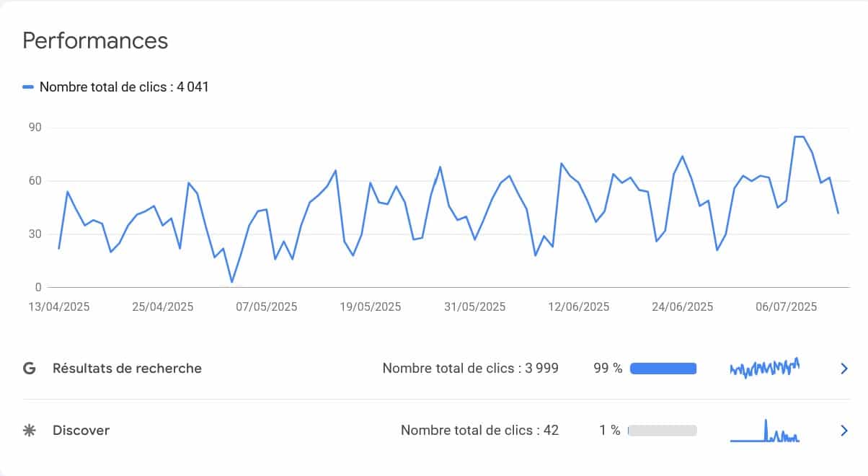
Task: Click the search results sparkline thumbnail
Action: pyautogui.click(x=765, y=368)
